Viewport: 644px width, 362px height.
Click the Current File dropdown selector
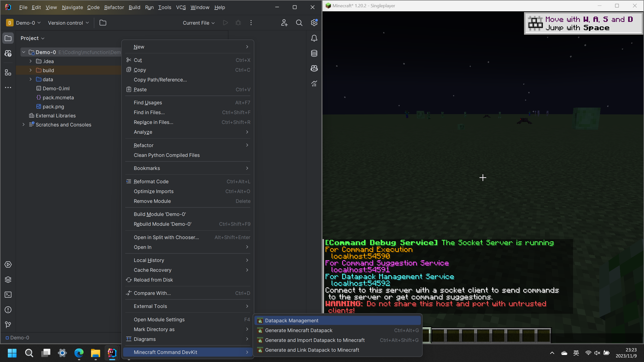[198, 23]
